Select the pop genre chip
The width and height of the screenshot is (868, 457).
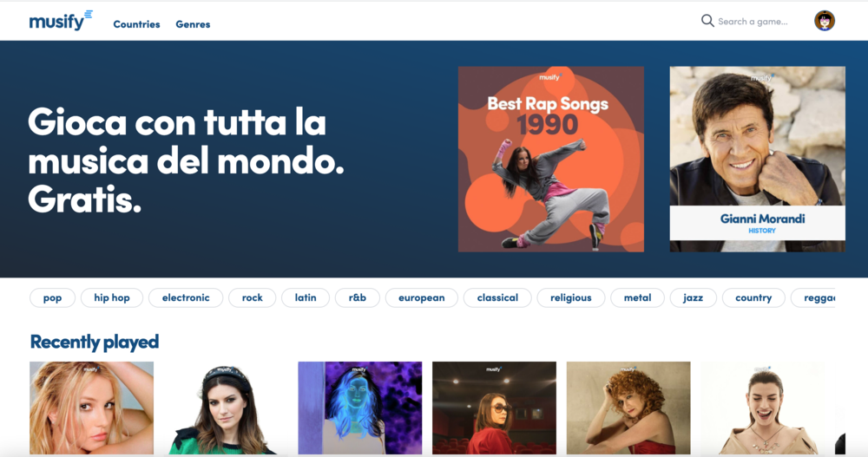(53, 297)
